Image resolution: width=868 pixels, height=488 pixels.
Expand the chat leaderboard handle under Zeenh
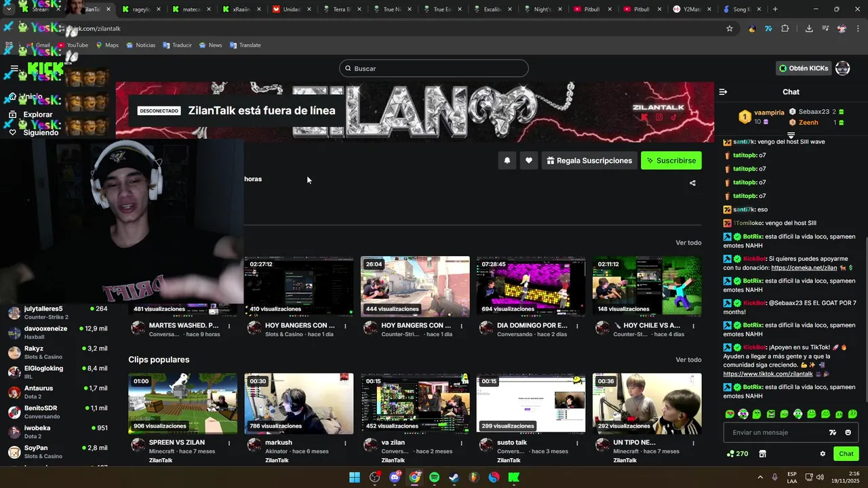pos(791,136)
